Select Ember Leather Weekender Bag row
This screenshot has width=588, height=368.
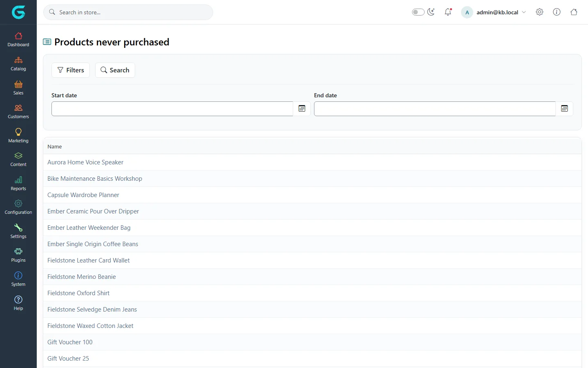[312, 228]
